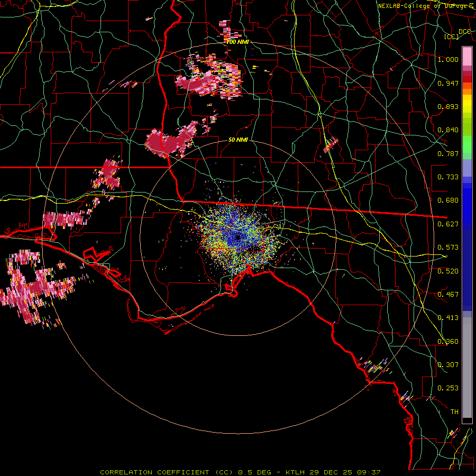Viewport: 476px width, 476px height.
Task: Select the 0.307 legend value
Action: pos(448,365)
